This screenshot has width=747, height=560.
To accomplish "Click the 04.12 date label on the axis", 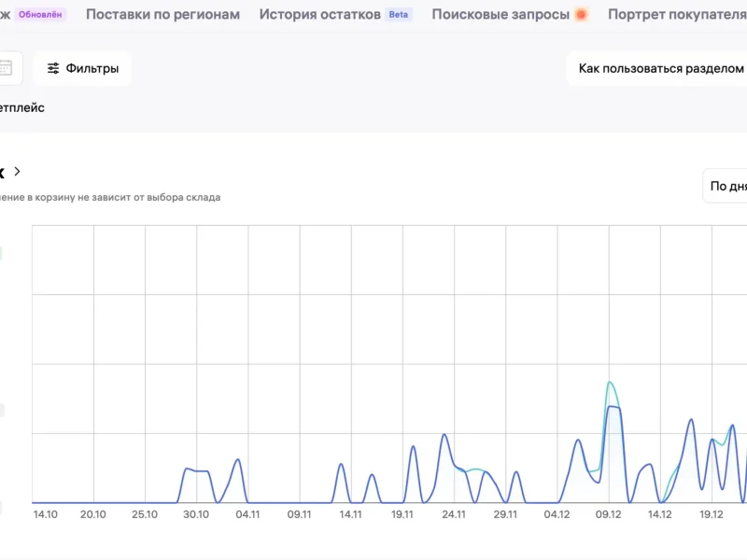I will [x=557, y=513].
